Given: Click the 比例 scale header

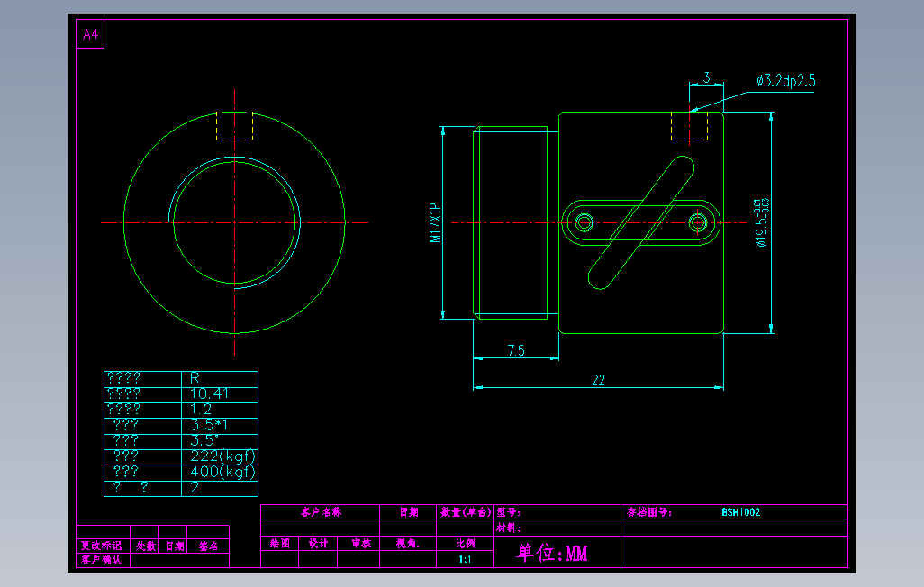Looking at the screenshot, I should [x=465, y=544].
